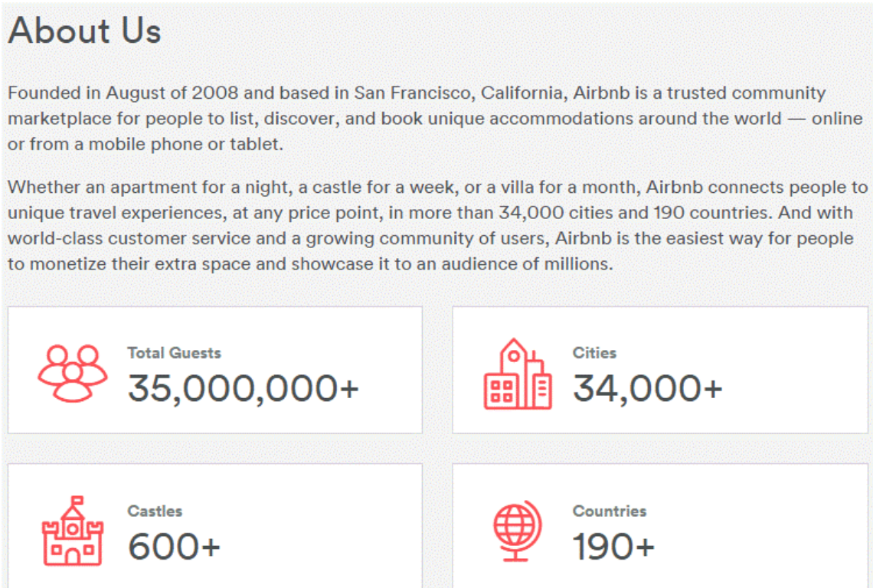This screenshot has height=588, width=873.
Task: Click the paragraph beginning 'Whether an apartment'
Action: (437, 226)
